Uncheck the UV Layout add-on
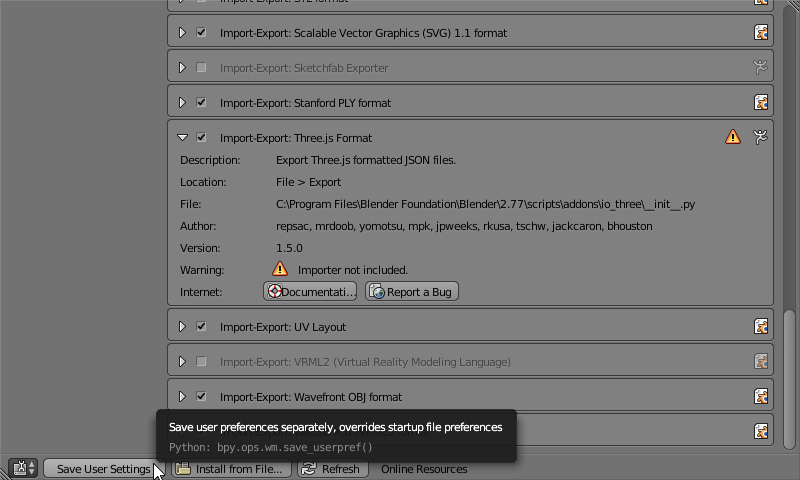The width and height of the screenshot is (800, 480). [x=201, y=326]
